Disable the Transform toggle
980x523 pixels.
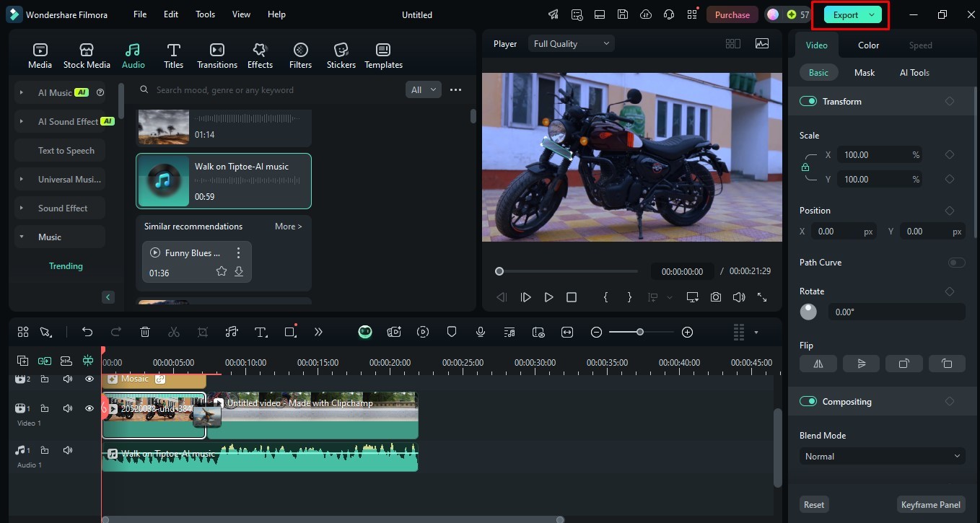[808, 102]
